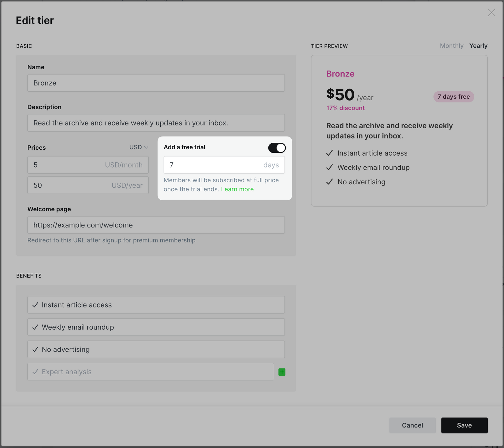Click checkmark icon beside Weekly email roundup benefit
The image size is (504, 448).
(35, 327)
